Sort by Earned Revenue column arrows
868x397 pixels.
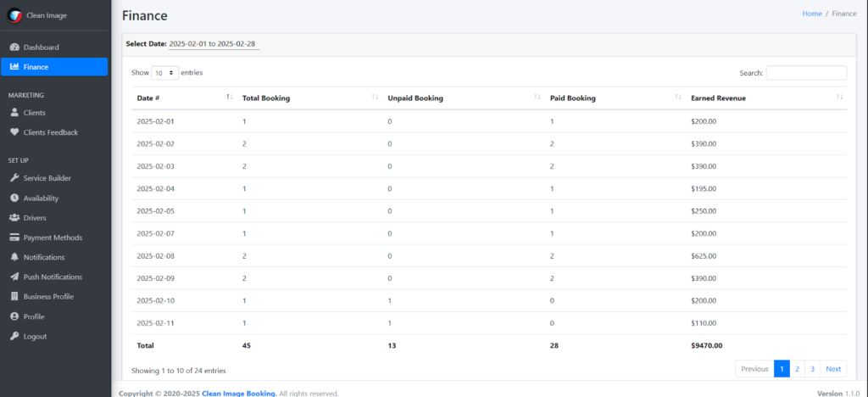point(840,98)
